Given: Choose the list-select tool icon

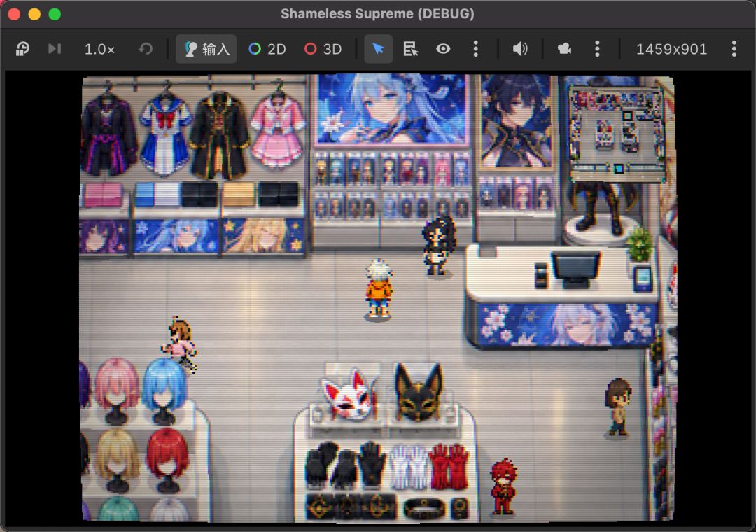Looking at the screenshot, I should point(411,49).
